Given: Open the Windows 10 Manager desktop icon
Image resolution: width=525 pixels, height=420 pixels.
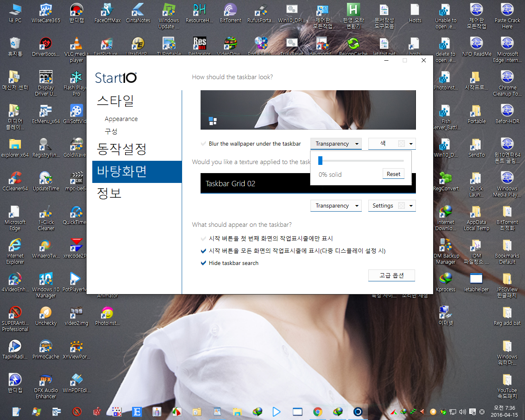Looking at the screenshot, I should coord(46,285).
